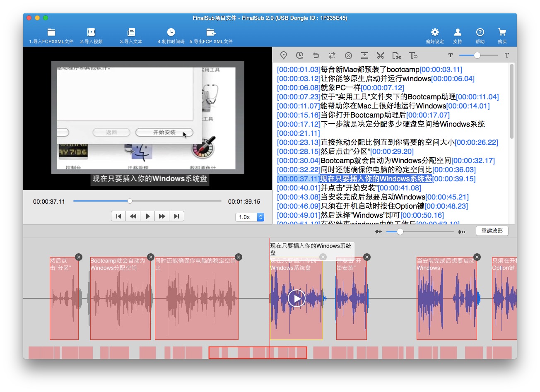
Task: Click waveform zoom-out icon left of slider
Action: 378,232
